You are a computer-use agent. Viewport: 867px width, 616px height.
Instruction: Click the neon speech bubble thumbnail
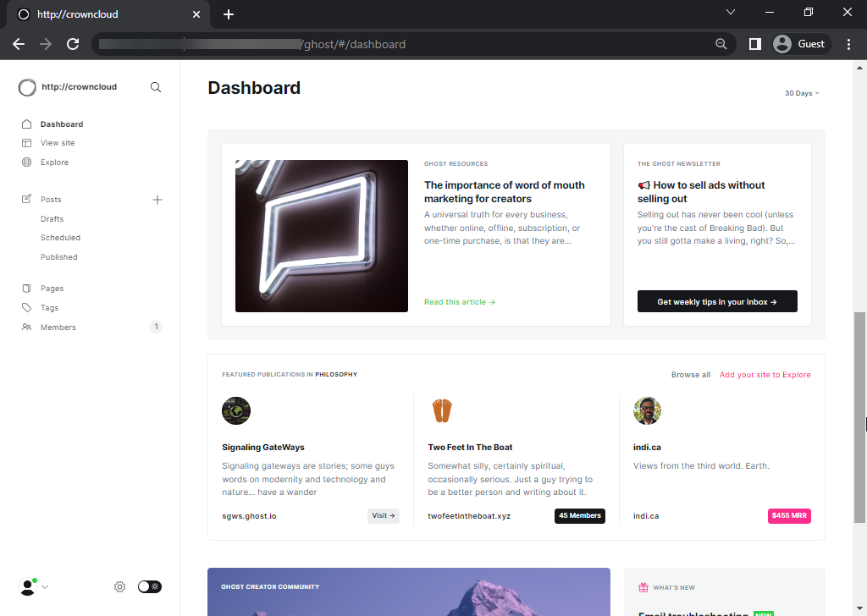(322, 236)
